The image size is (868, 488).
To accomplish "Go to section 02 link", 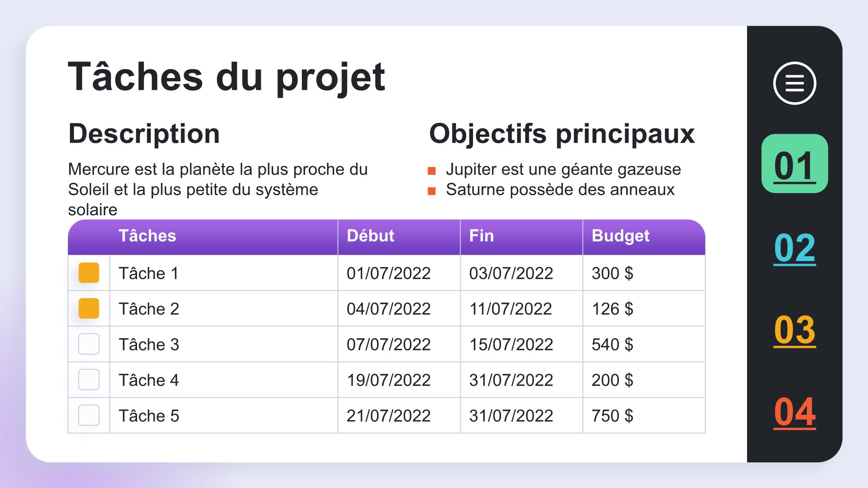I will 794,248.
